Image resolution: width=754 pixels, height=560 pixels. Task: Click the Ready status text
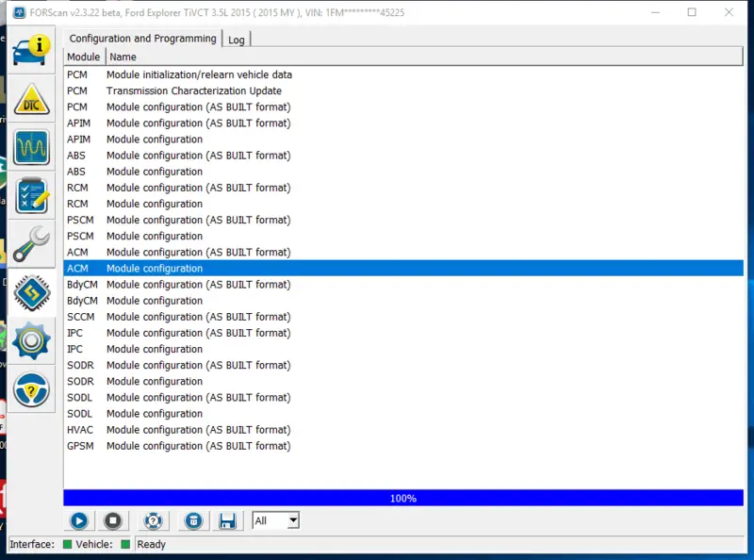151,544
